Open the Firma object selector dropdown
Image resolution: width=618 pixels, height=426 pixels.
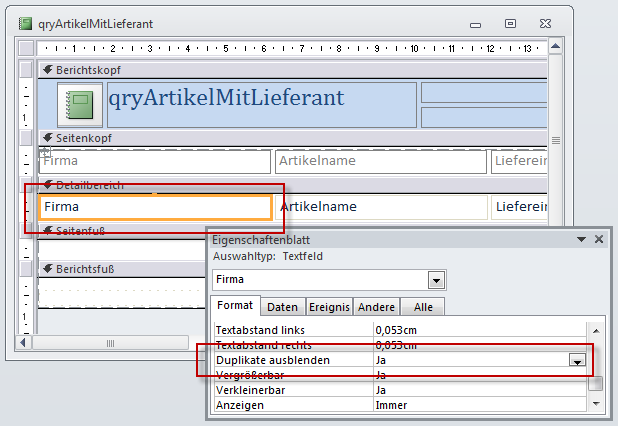point(436,280)
